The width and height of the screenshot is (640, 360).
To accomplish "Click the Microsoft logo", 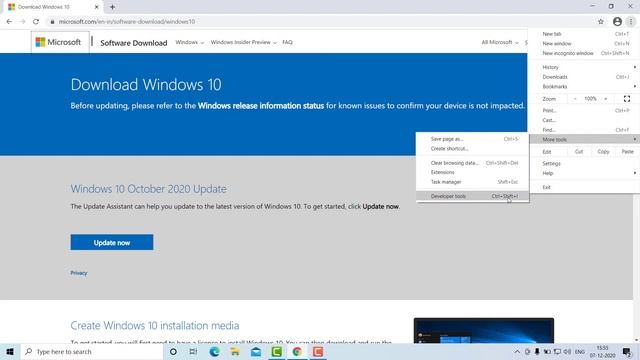I will click(x=58, y=42).
